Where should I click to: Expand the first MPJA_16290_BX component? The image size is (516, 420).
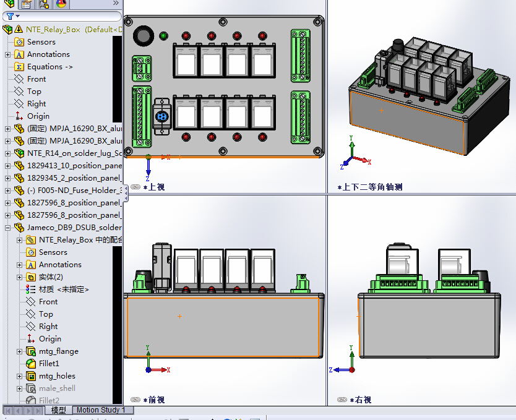coord(7,129)
